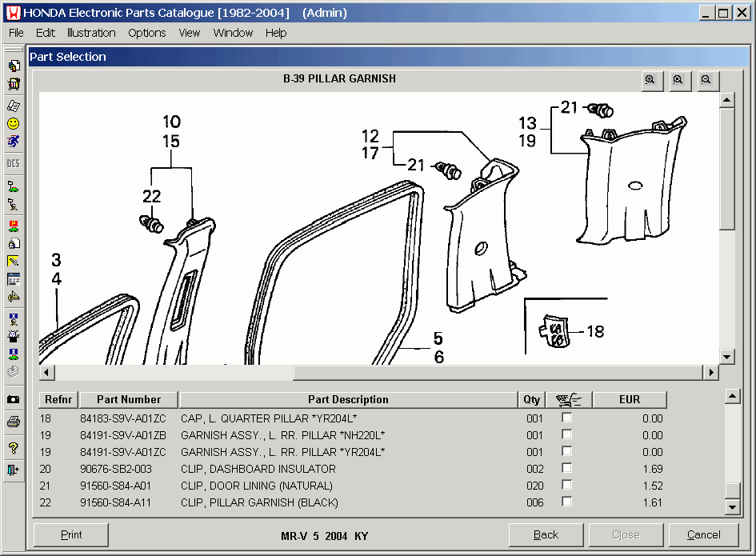Open the Illustration menu

coord(91,33)
